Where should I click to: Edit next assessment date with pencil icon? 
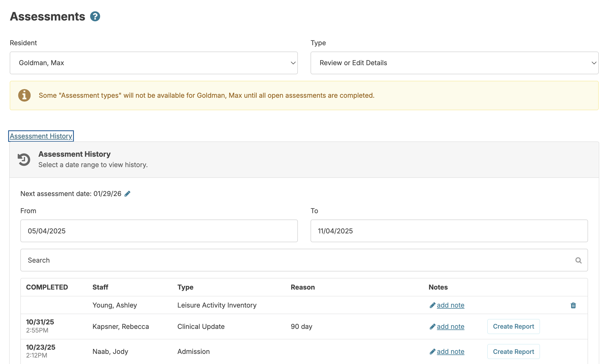[x=128, y=194]
